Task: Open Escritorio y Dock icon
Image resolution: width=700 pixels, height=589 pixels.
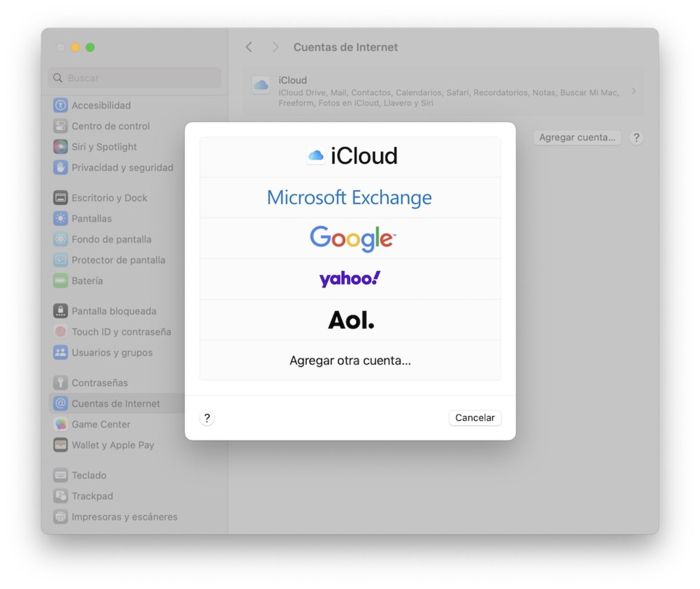Action: tap(60, 197)
